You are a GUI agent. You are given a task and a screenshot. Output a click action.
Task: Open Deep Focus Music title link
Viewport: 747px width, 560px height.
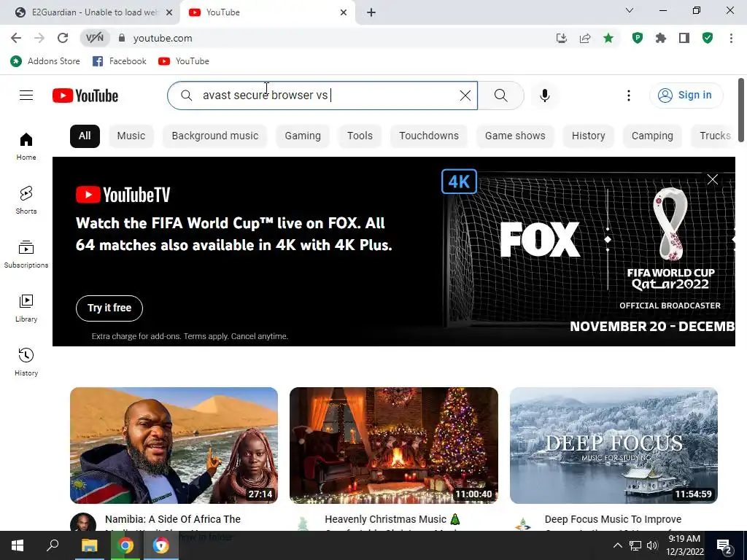click(x=613, y=519)
